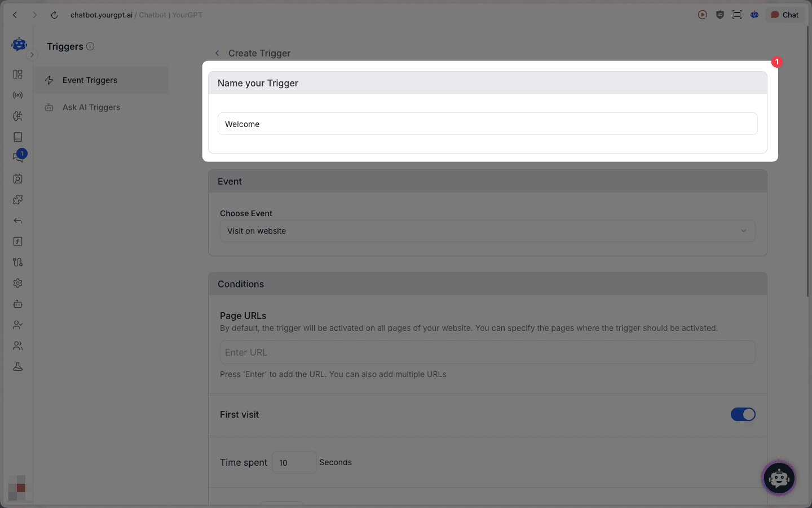Select the Event Triggers menu item
Screen dimensions: 812x508
(90, 80)
